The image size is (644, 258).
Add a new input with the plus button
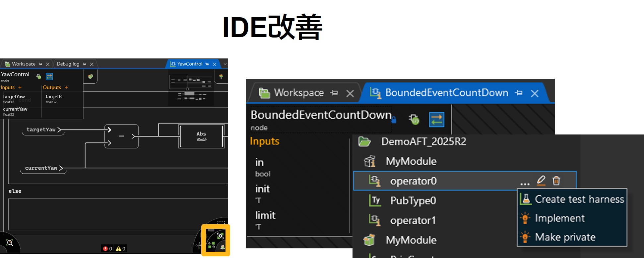click(20, 87)
